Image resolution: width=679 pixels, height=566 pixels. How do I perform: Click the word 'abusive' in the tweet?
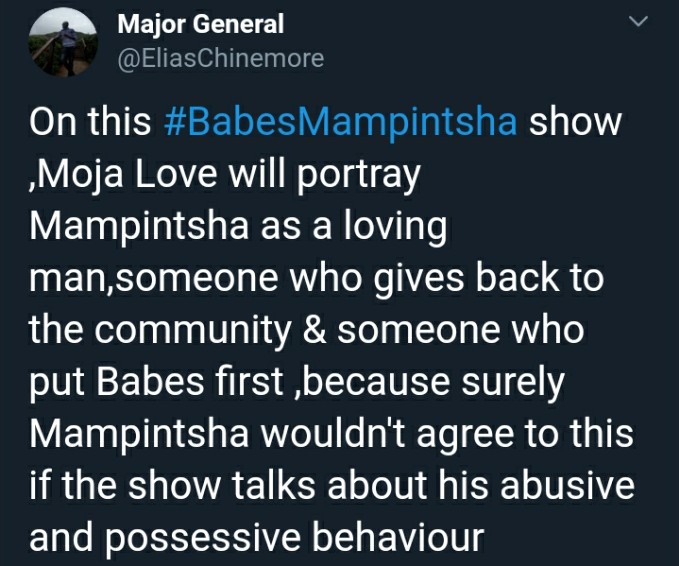(x=567, y=485)
